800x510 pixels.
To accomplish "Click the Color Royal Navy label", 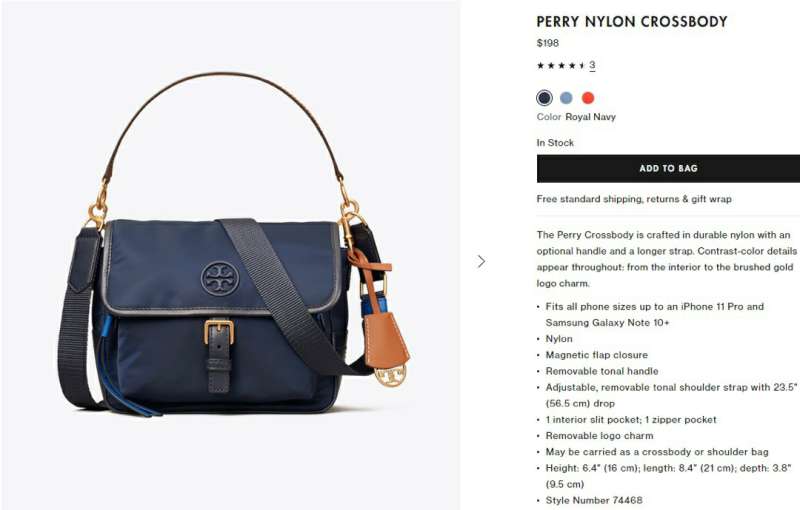I will pyautogui.click(x=576, y=117).
